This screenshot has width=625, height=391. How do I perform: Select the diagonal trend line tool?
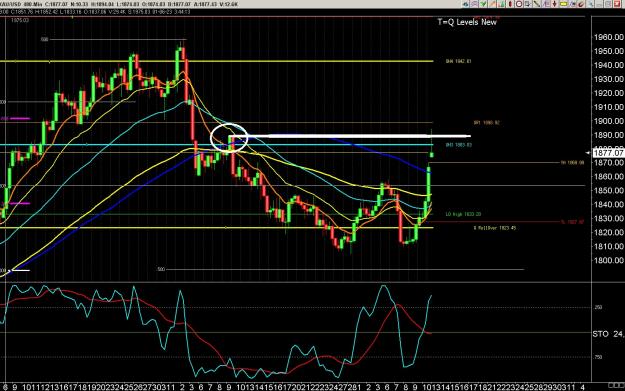(537, 4)
